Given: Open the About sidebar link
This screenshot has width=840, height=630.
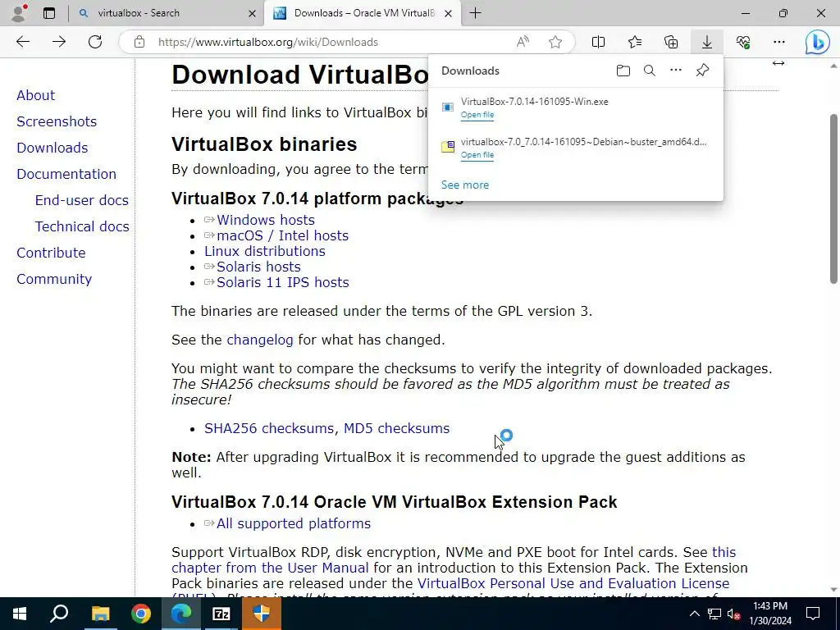Looking at the screenshot, I should click(35, 95).
